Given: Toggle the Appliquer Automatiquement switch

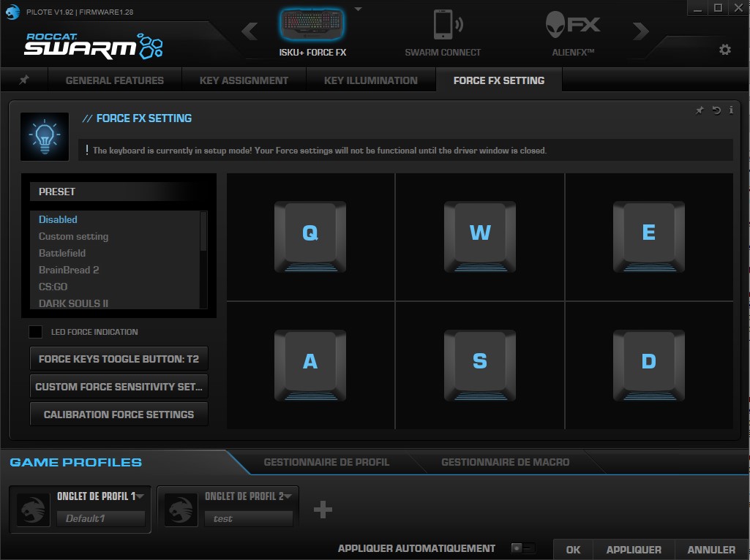Looking at the screenshot, I should coord(522,548).
